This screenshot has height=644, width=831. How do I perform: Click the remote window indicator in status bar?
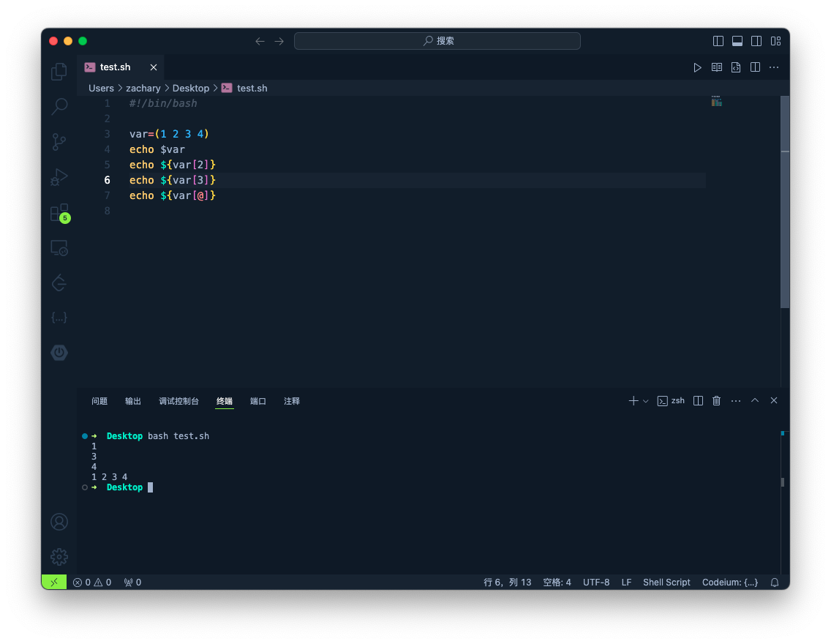click(54, 582)
